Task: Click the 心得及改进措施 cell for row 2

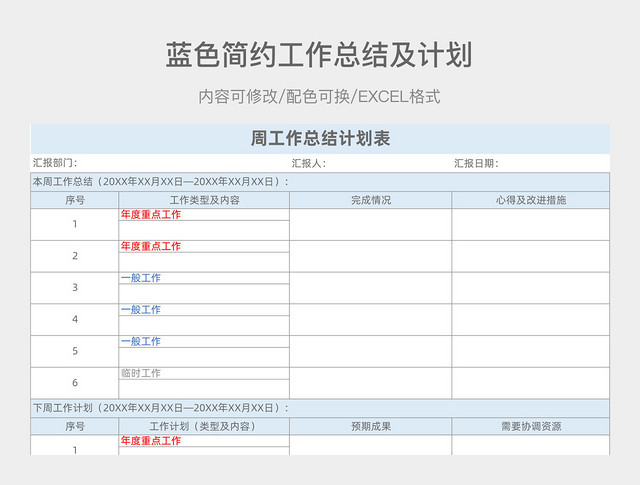Action: coord(531,256)
